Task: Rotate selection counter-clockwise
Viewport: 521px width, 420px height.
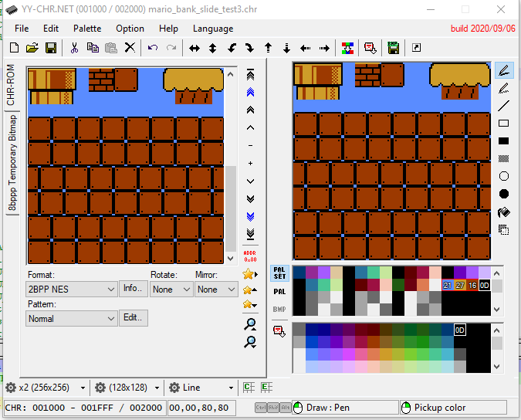Action: coord(232,48)
